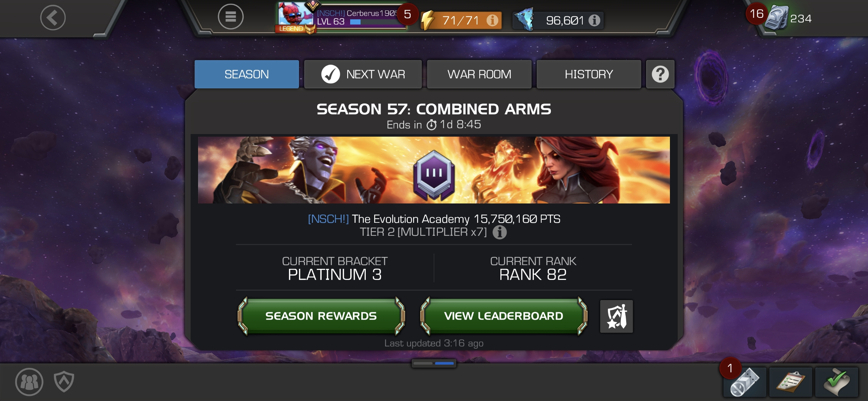Screen dimensions: 868x401
Task: Go back with the arrow button
Action: (x=53, y=17)
